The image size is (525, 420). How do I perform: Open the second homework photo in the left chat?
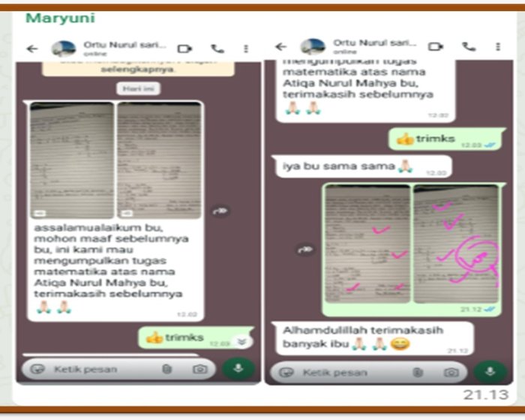159,160
